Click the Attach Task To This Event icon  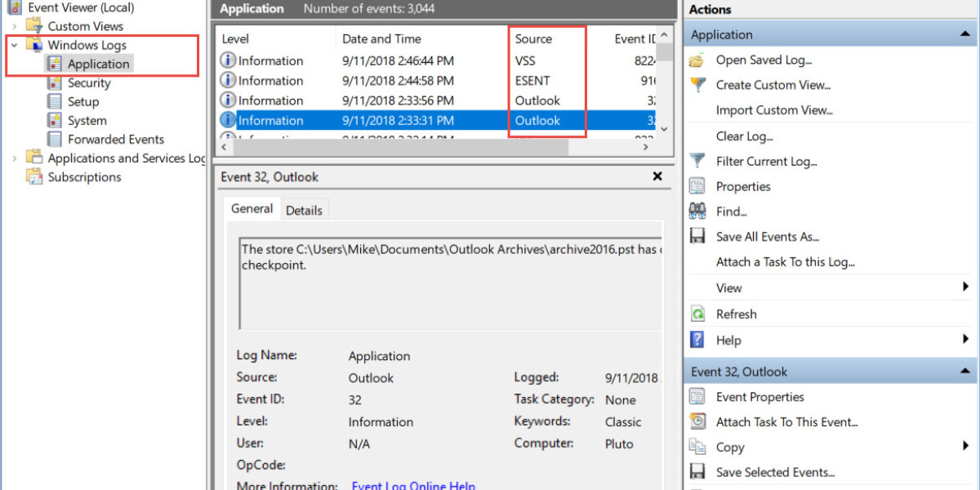pos(697,422)
